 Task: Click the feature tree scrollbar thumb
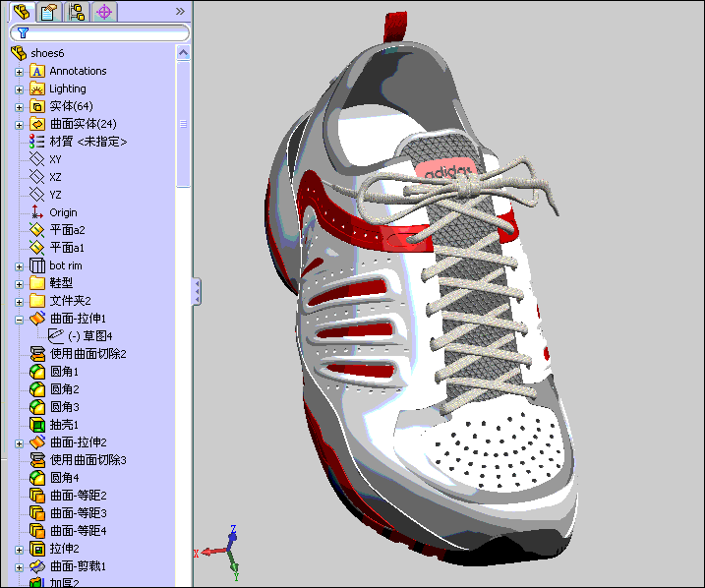(x=183, y=124)
